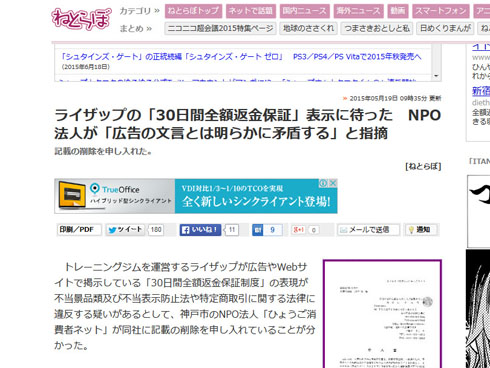Click the article headline ライザップの「30日間全額返金保証」
Screen dimensions: 490x368
click(248, 124)
